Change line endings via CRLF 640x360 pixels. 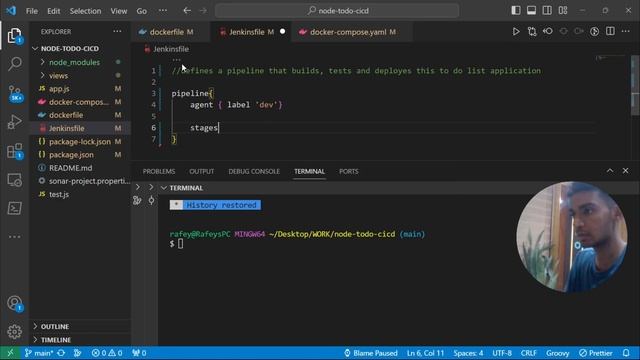pos(529,353)
